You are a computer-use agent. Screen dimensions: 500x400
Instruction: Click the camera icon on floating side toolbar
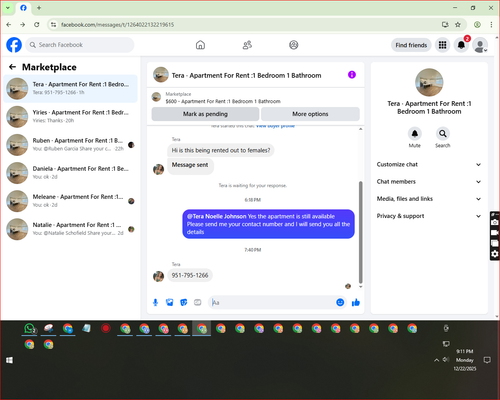pyautogui.click(x=495, y=222)
